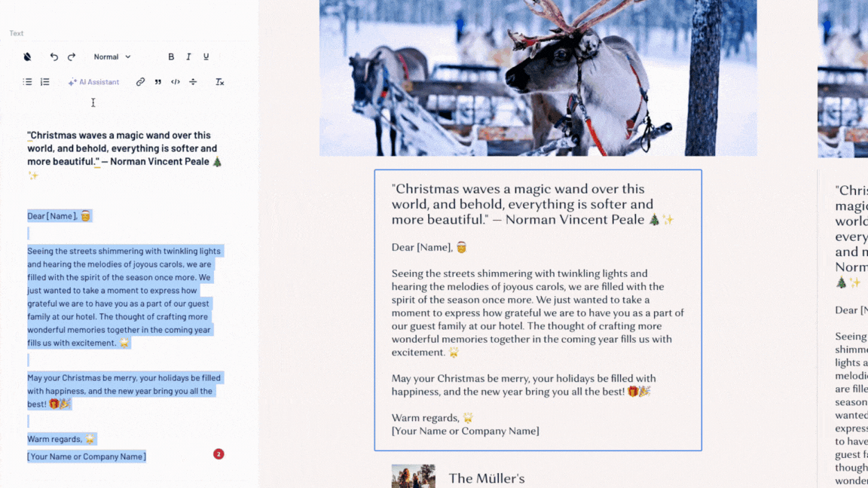Clear text formatting

(x=220, y=82)
